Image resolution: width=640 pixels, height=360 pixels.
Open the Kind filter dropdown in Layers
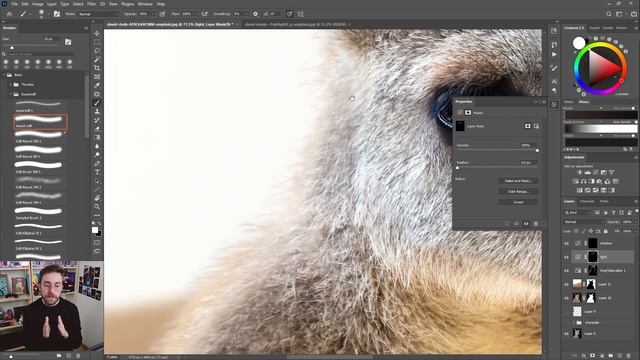[578, 213]
